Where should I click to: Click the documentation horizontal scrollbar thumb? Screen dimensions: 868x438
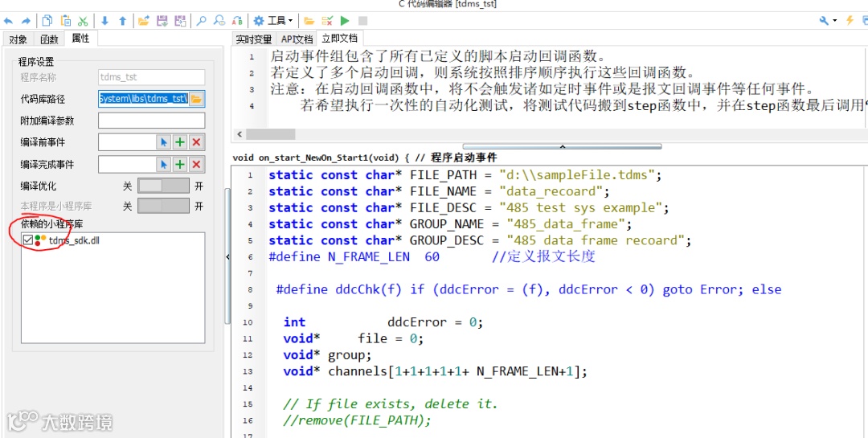point(270,134)
